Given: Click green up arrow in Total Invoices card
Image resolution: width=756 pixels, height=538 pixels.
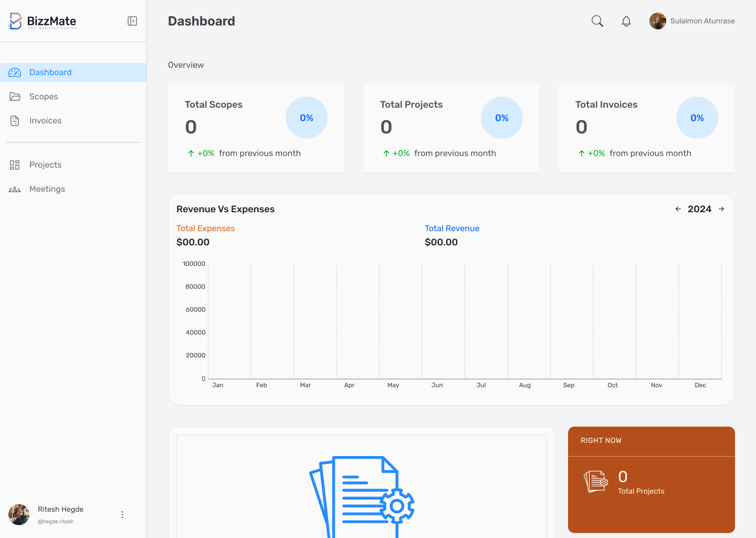Looking at the screenshot, I should click(582, 153).
